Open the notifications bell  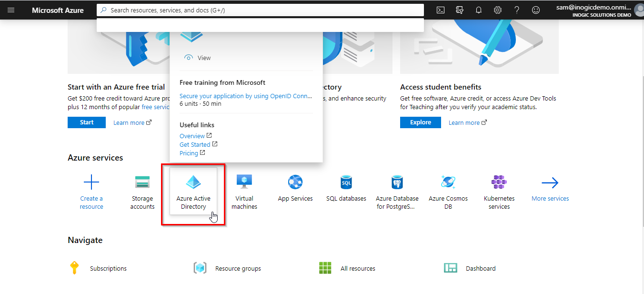479,10
